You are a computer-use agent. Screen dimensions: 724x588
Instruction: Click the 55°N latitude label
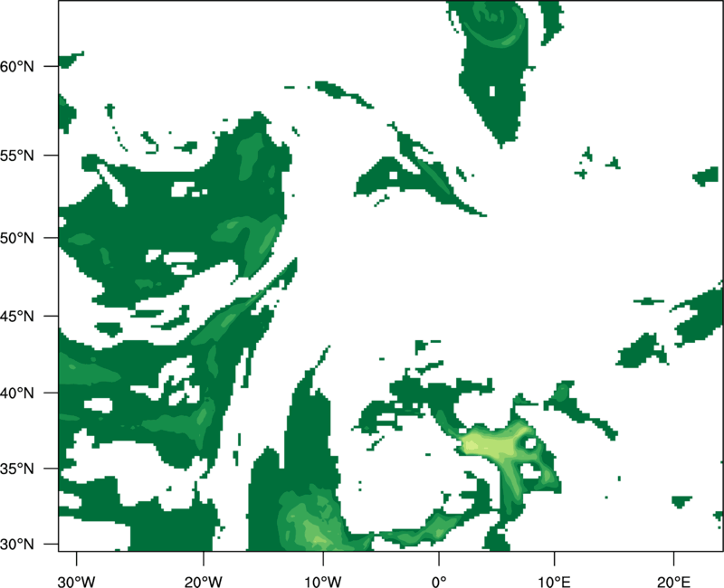(17, 156)
